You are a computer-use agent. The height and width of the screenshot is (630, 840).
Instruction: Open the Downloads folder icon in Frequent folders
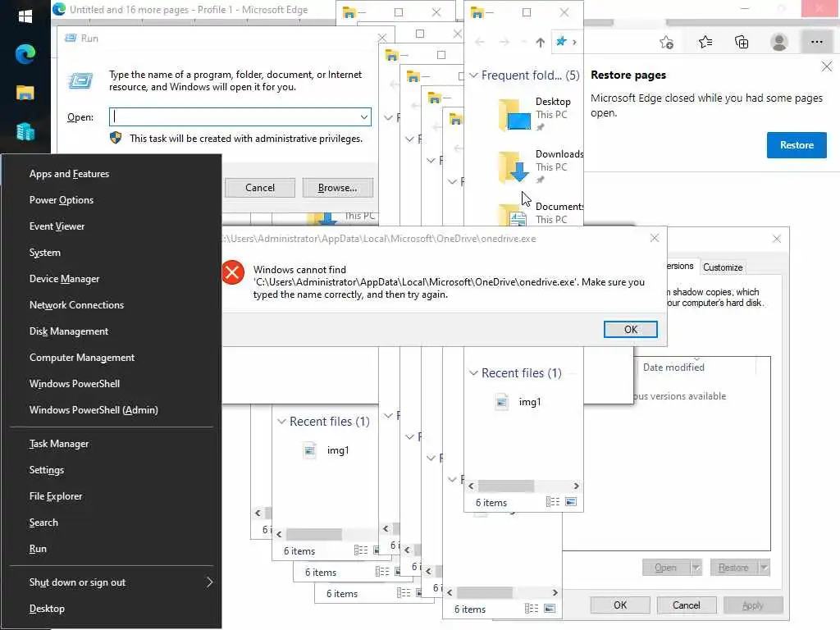click(515, 167)
